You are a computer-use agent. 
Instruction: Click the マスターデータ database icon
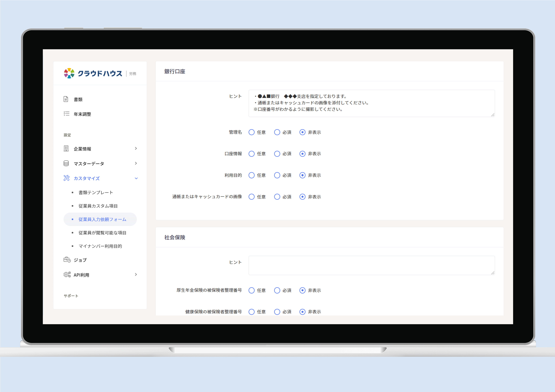coord(66,163)
